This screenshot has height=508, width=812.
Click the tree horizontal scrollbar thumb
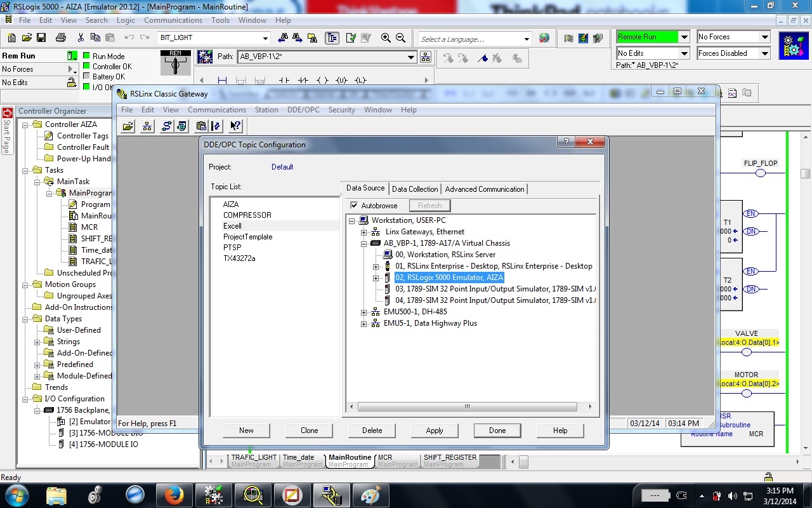point(467,406)
